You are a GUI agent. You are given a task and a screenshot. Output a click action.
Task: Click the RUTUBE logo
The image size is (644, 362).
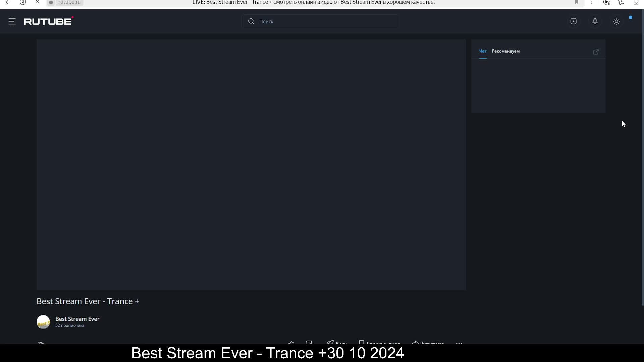[48, 21]
